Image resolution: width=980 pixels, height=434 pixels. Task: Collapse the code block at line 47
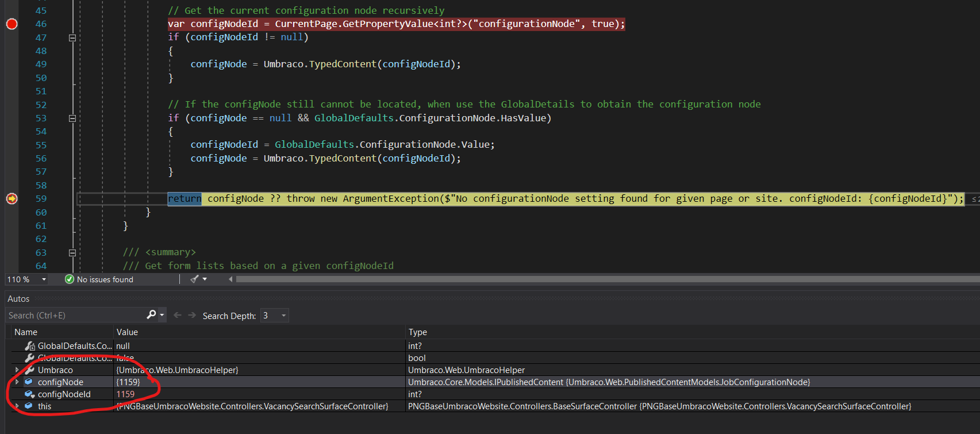click(72, 38)
